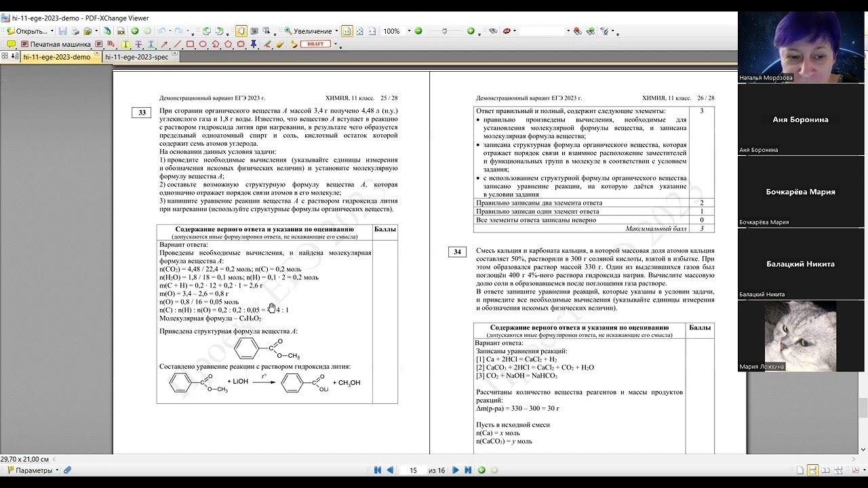Select participant tile Аня Боронина
The width and height of the screenshot is (868, 488).
(801, 119)
